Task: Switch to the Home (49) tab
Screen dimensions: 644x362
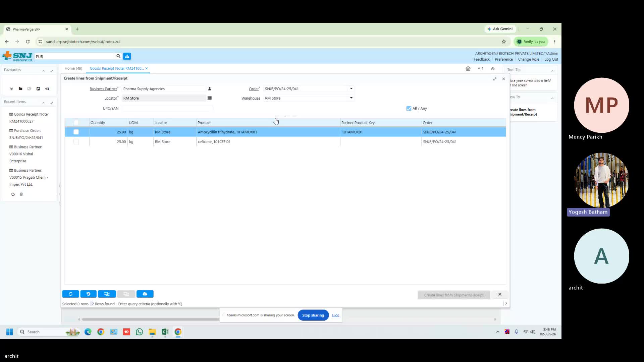Action: pyautogui.click(x=73, y=68)
